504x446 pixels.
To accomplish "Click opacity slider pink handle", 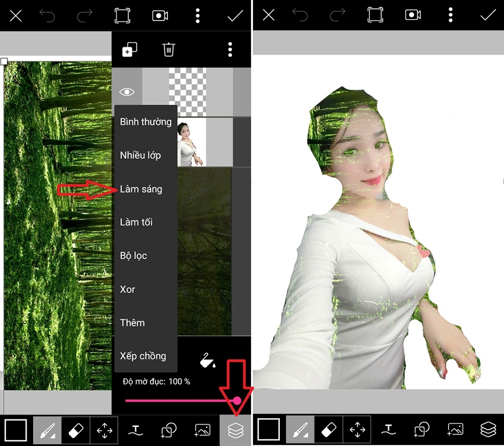I will tap(237, 400).
